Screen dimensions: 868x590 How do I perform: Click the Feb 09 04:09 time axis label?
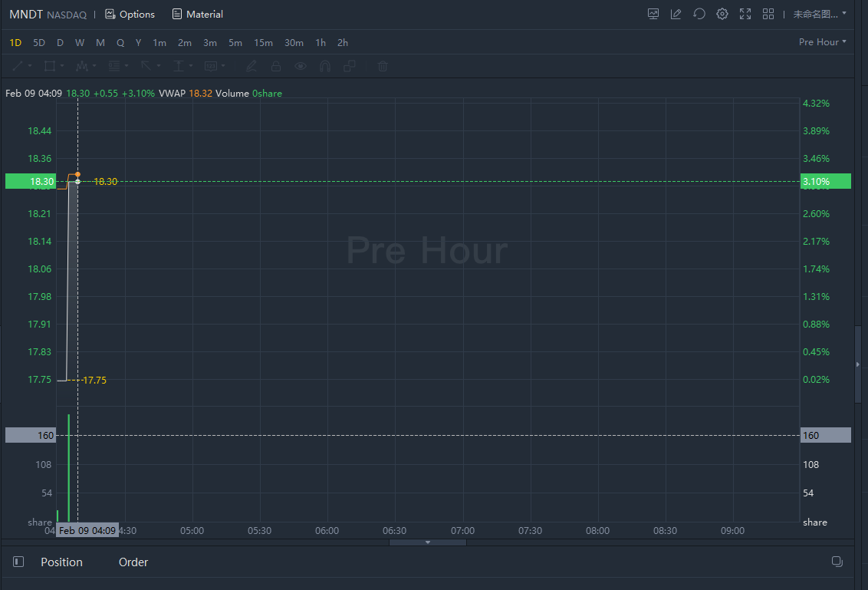(x=87, y=531)
